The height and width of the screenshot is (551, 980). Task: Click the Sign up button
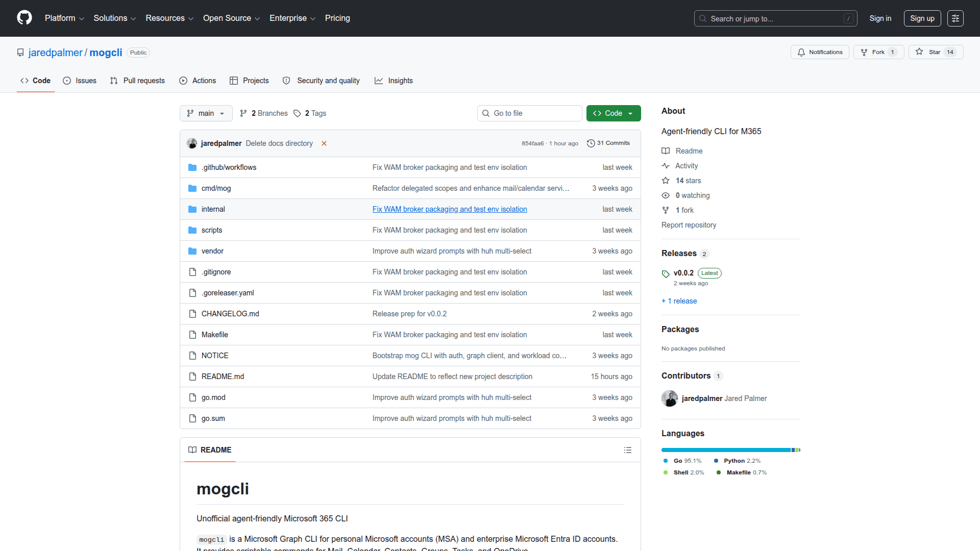click(x=922, y=18)
